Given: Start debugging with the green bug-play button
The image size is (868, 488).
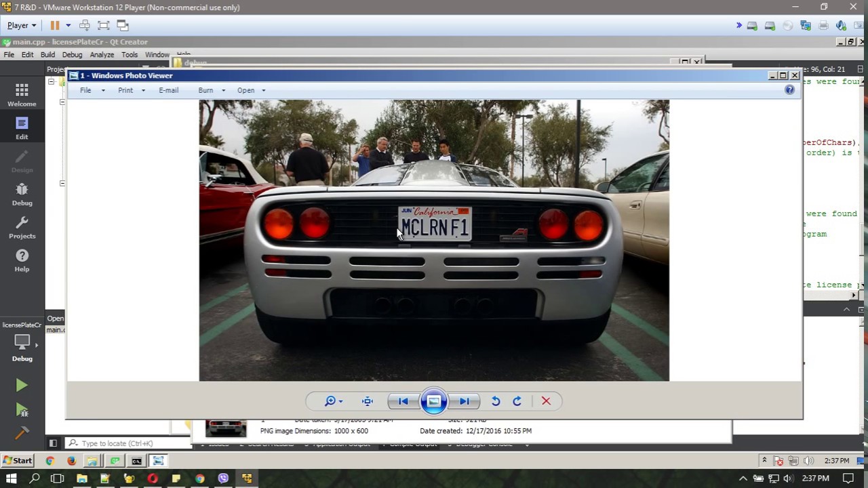Looking at the screenshot, I should (x=22, y=409).
